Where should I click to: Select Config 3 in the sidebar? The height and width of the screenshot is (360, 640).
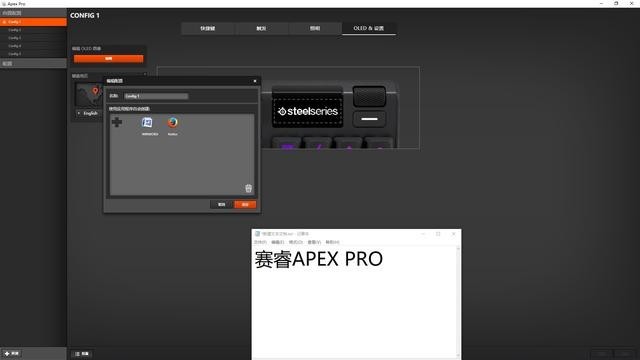click(x=33, y=38)
